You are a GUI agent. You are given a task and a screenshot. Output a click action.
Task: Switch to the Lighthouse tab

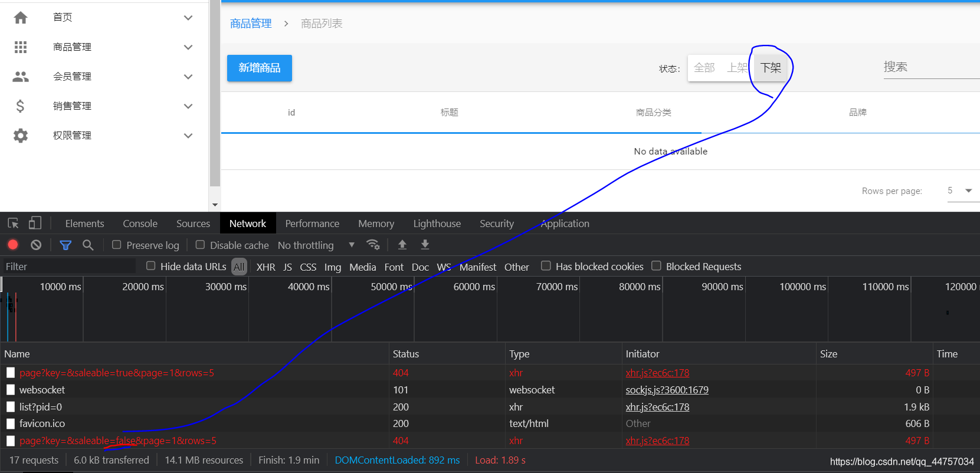[x=437, y=224]
